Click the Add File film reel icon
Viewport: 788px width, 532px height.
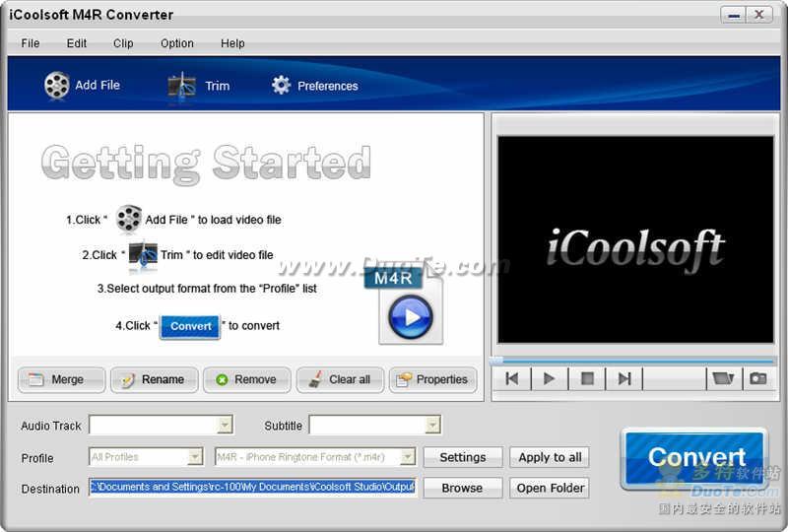(x=57, y=86)
